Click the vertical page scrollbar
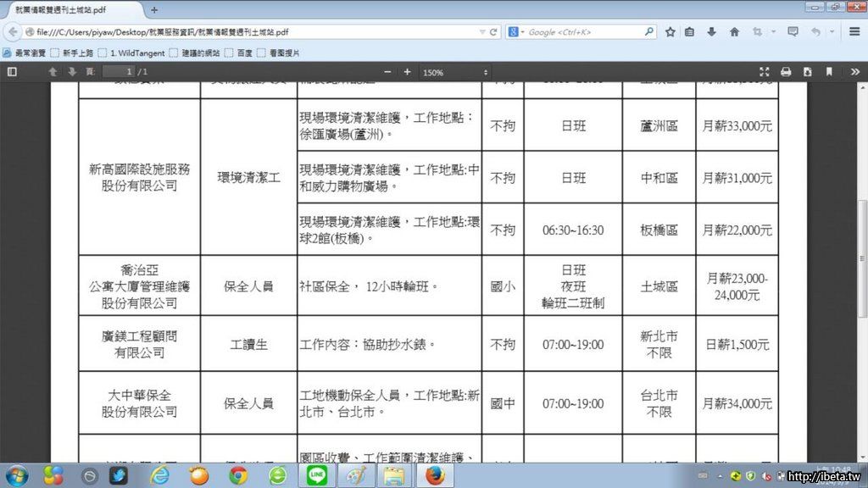Screen dimensions: 868x488 click(862, 254)
